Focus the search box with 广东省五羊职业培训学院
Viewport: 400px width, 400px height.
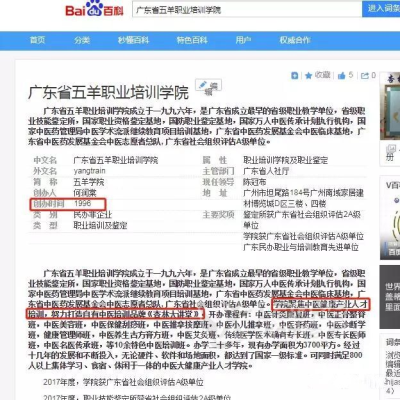[x=247, y=10]
